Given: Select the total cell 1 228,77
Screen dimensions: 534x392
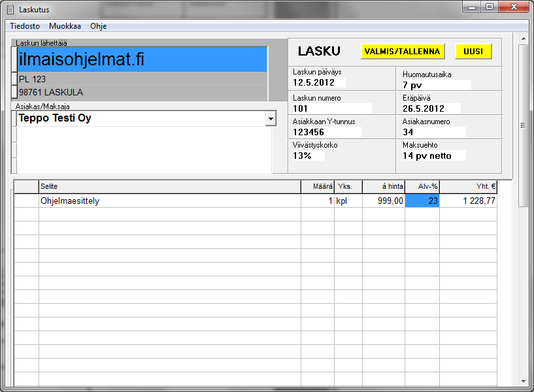Looking at the screenshot, I should click(468, 201).
